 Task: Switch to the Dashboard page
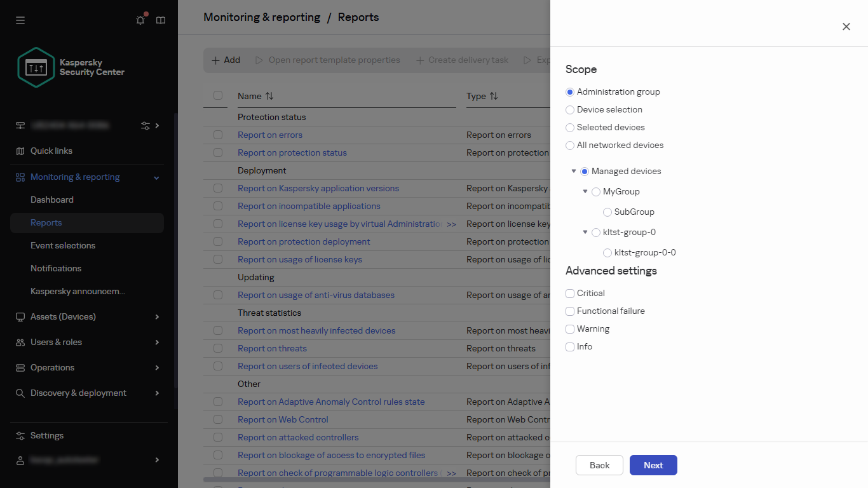[x=52, y=200]
